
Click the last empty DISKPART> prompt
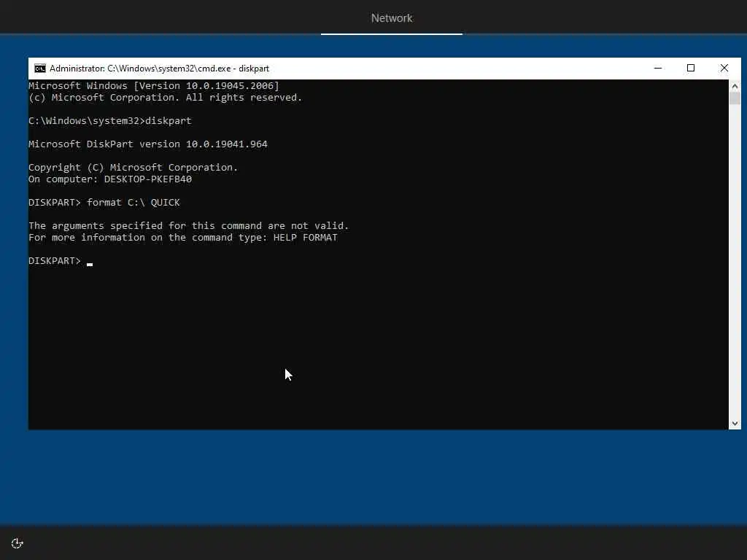(x=61, y=260)
